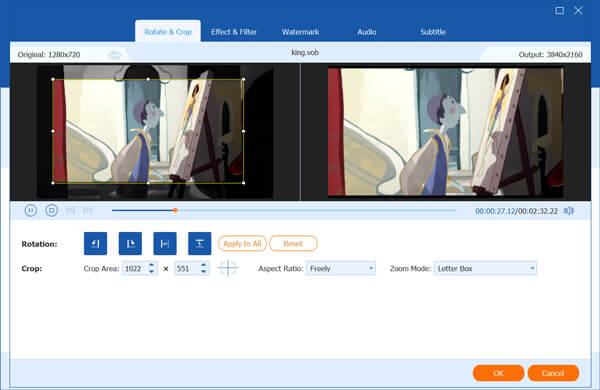Switch to Watermark tab
The width and height of the screenshot is (600, 390).
click(300, 32)
